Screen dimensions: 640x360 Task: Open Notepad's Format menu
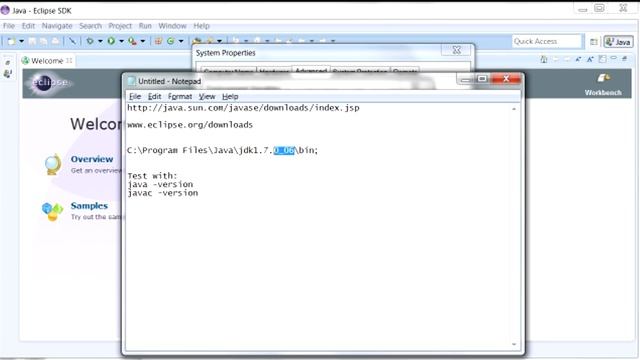coord(180,96)
